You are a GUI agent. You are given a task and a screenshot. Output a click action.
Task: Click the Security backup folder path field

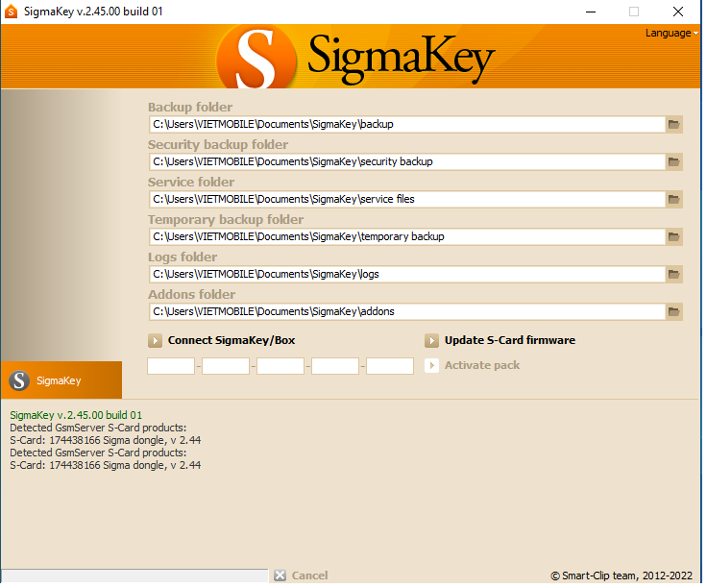tap(407, 161)
